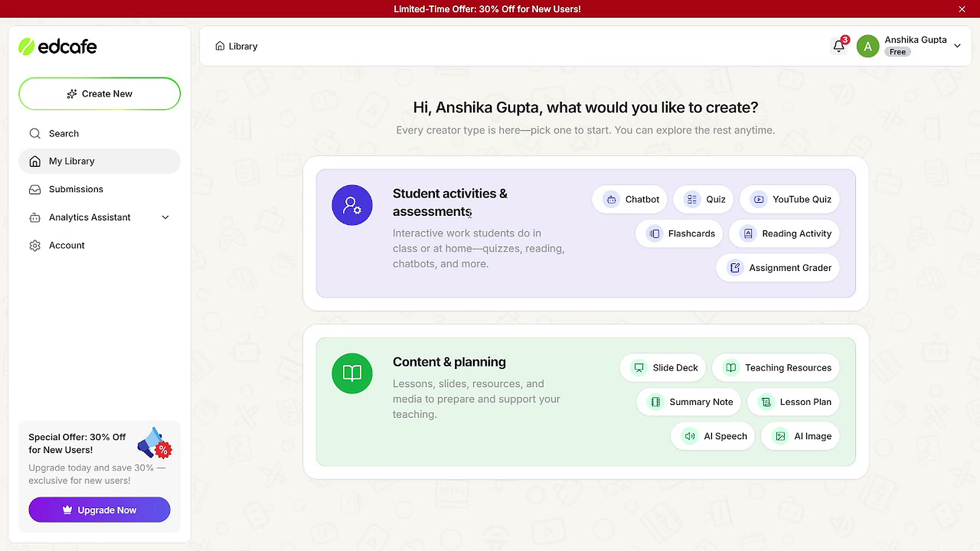Start a Chatbot activity
This screenshot has width=980, height=551.
pos(630,199)
